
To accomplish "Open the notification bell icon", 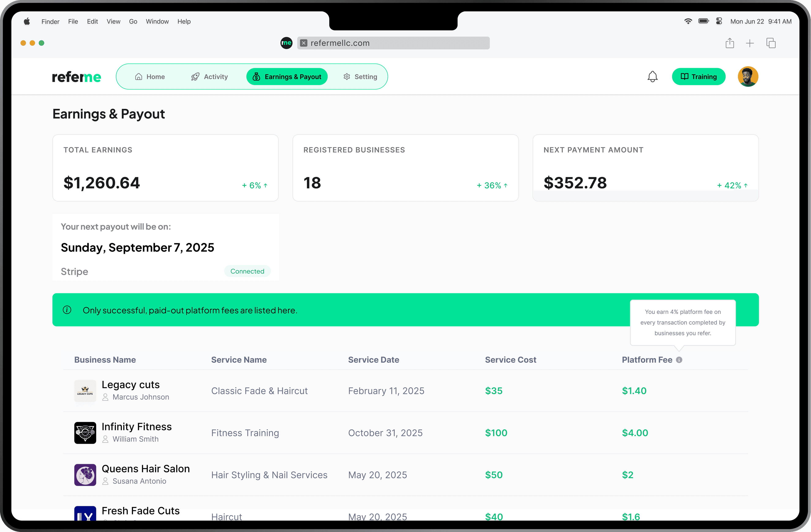I will 653,76.
